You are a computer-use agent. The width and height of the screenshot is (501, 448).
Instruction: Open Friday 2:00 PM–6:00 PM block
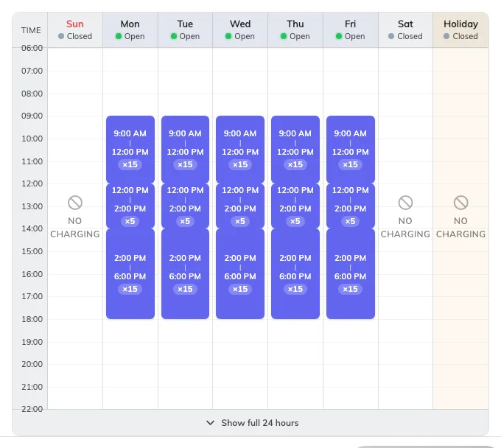(x=351, y=273)
